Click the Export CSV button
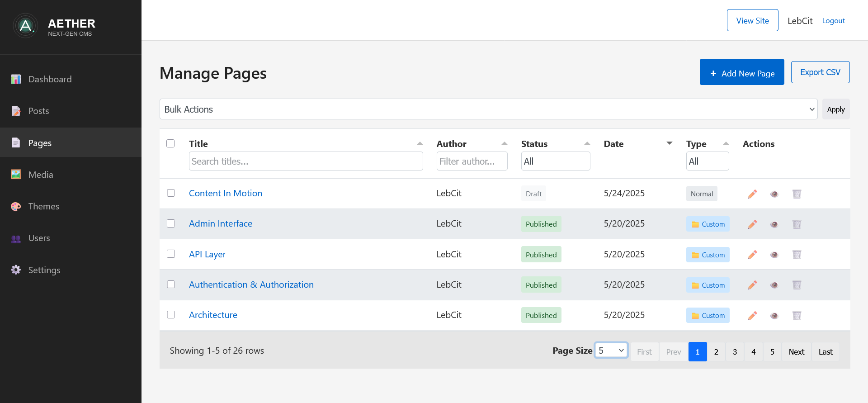Screen dimensions: 868x403 820,72
